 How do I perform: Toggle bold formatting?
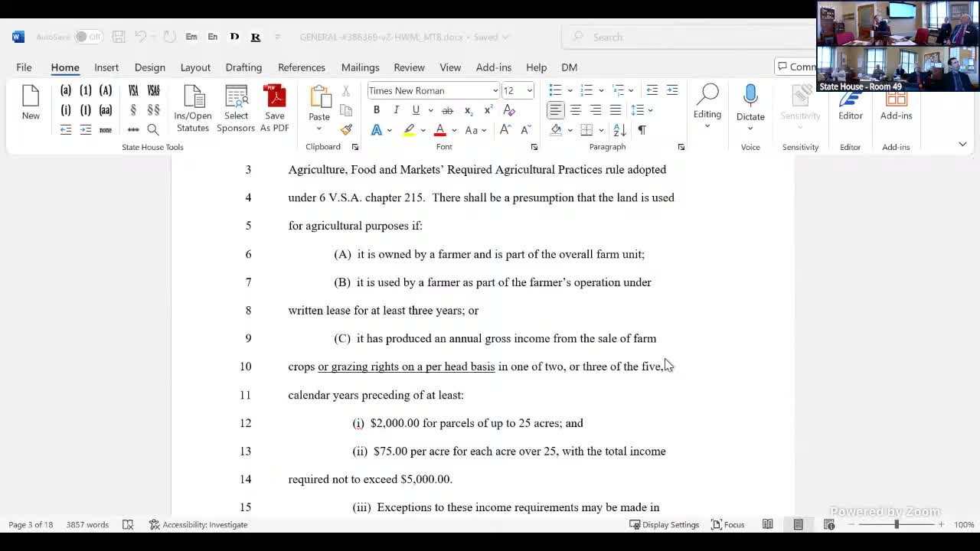(376, 110)
